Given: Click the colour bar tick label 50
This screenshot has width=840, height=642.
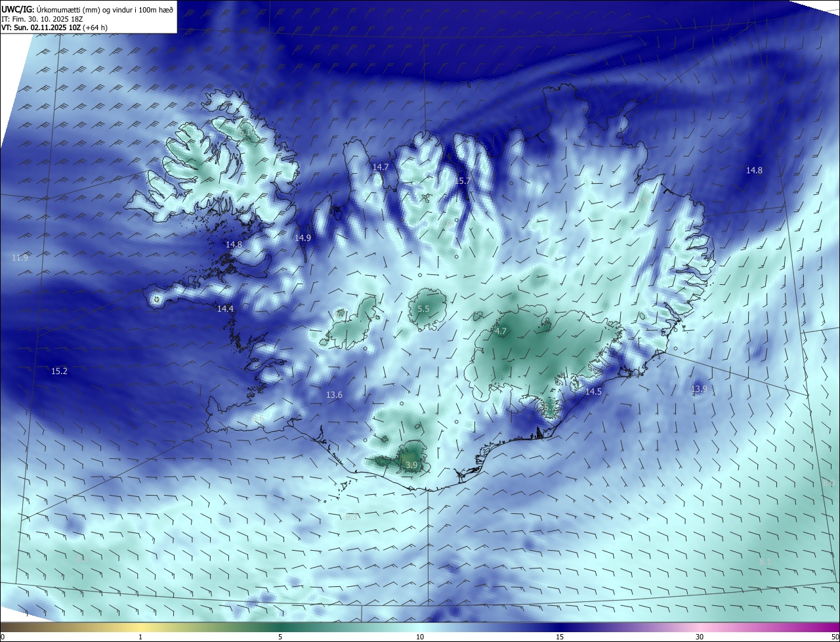Looking at the screenshot, I should [x=835, y=637].
